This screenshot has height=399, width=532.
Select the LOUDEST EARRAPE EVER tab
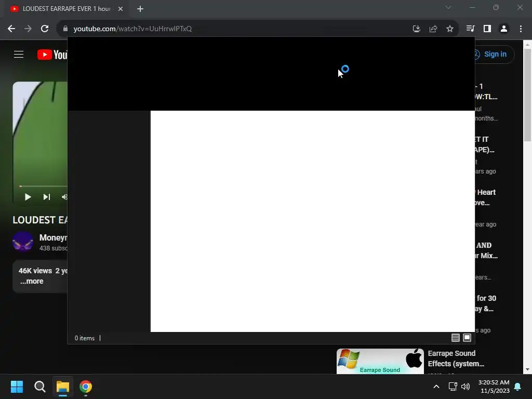(x=66, y=9)
